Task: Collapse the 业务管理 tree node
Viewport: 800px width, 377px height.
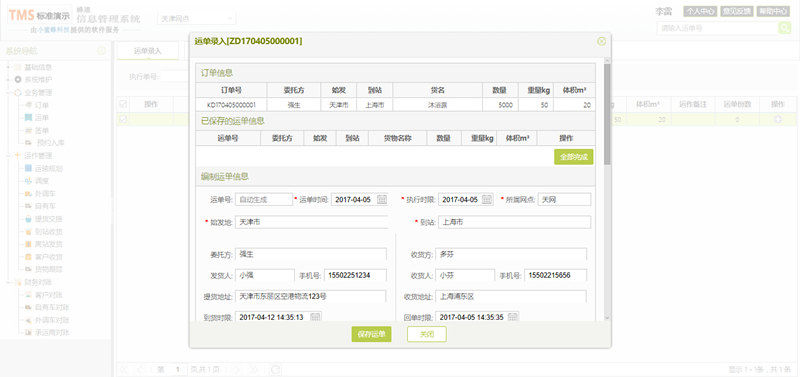Action: click(8, 93)
